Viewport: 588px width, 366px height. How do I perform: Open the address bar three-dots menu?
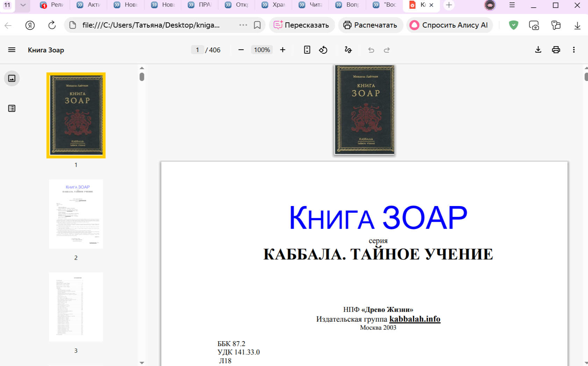(x=243, y=25)
